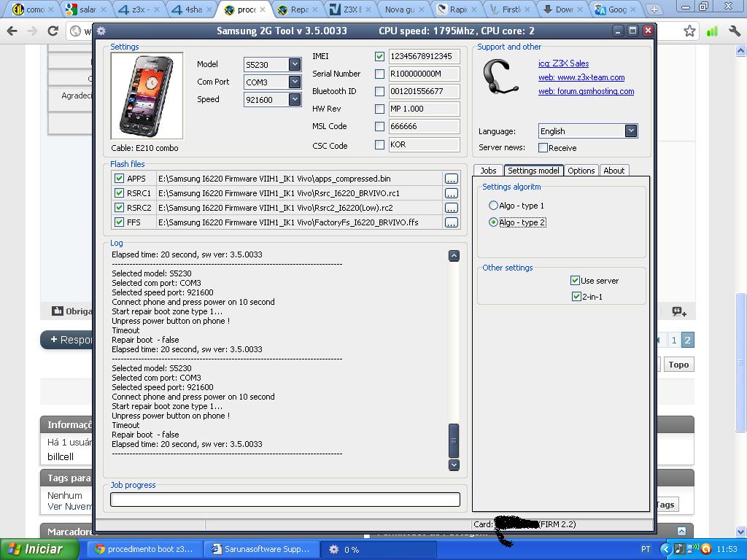Switch to the Options tab
This screenshot has width=747, height=560.
pos(581,171)
